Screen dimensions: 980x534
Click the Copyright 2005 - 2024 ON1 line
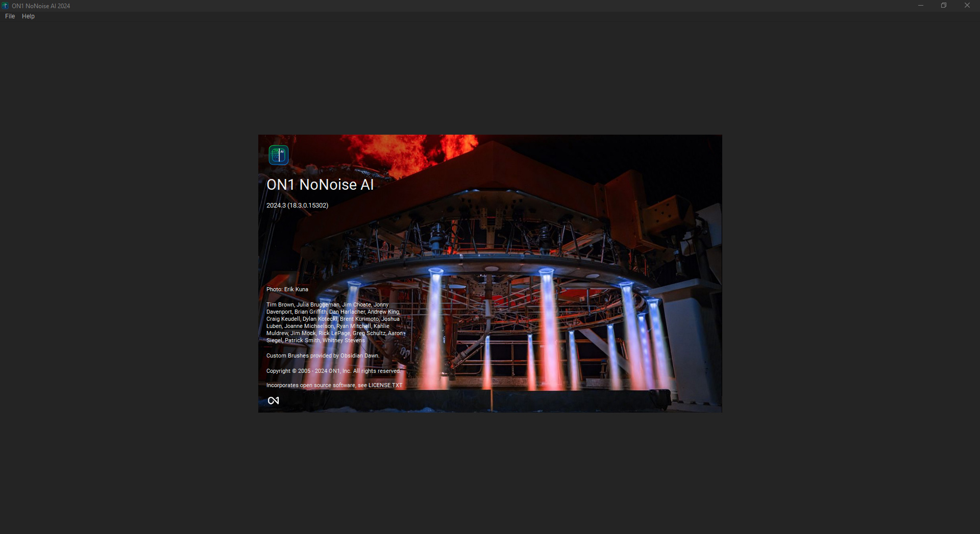click(x=334, y=371)
